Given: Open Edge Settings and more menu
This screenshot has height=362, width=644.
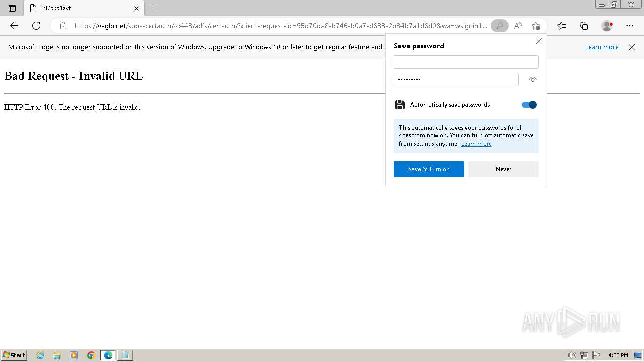Looking at the screenshot, I should [x=630, y=26].
